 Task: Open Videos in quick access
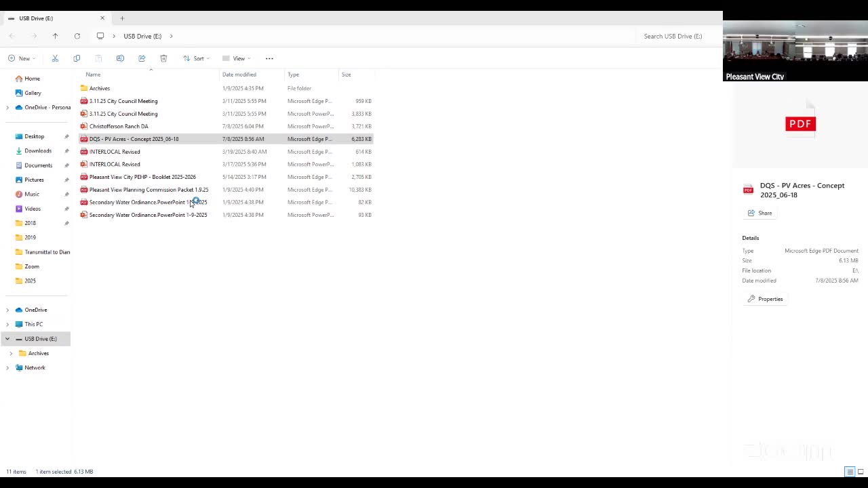click(x=33, y=209)
